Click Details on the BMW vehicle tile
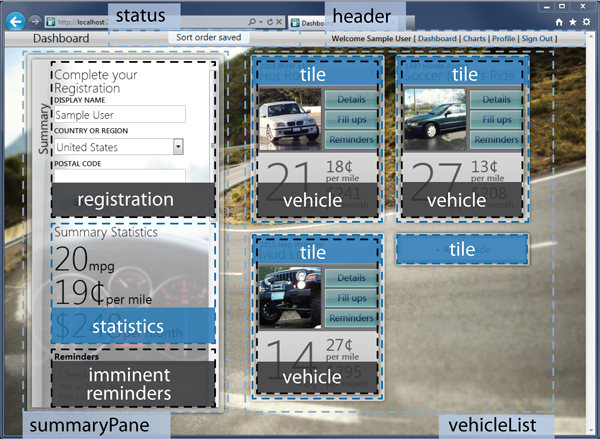Screen dimensions: 600x439 [351, 99]
